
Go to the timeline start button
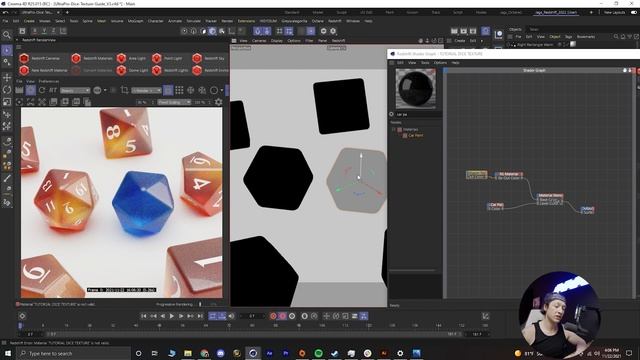[x=144, y=316]
